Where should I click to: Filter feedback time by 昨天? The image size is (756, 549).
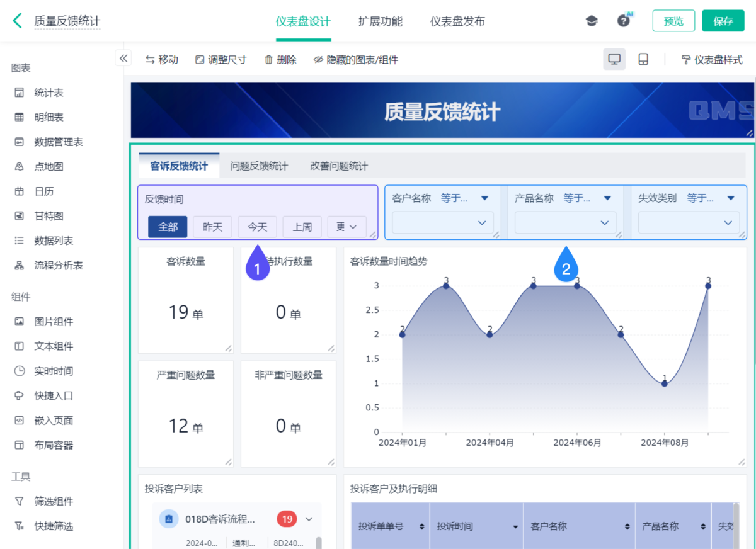pos(213,227)
